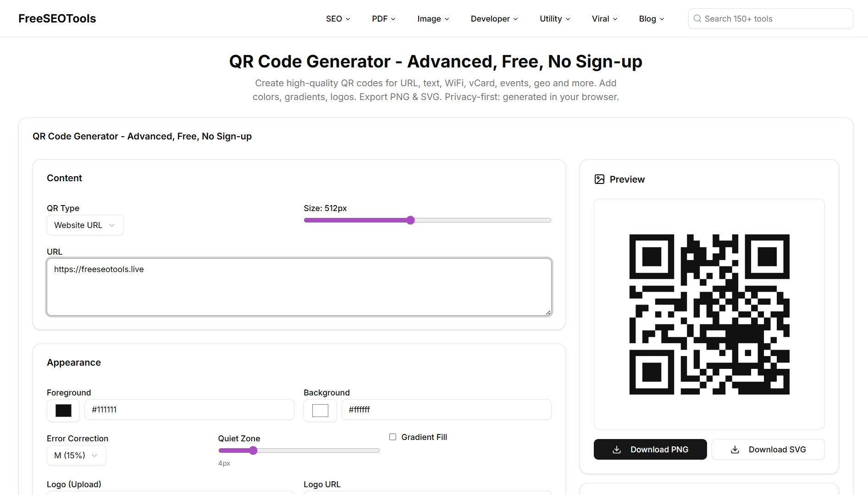The width and height of the screenshot is (868, 495).
Task: Adjust the Size slider
Action: (x=410, y=220)
